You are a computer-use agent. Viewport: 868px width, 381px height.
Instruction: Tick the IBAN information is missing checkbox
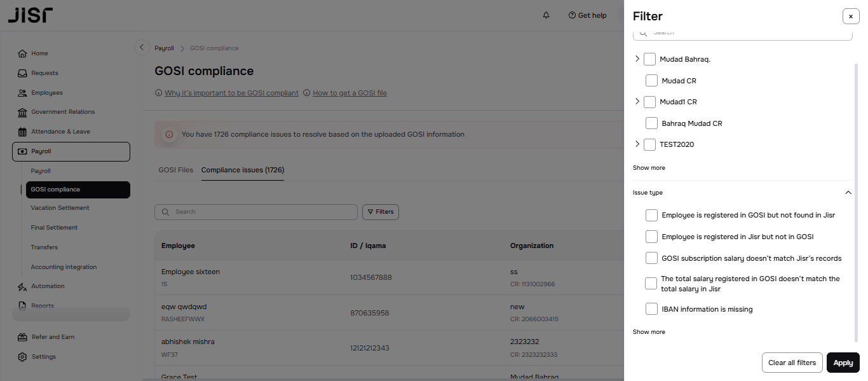[651, 309]
